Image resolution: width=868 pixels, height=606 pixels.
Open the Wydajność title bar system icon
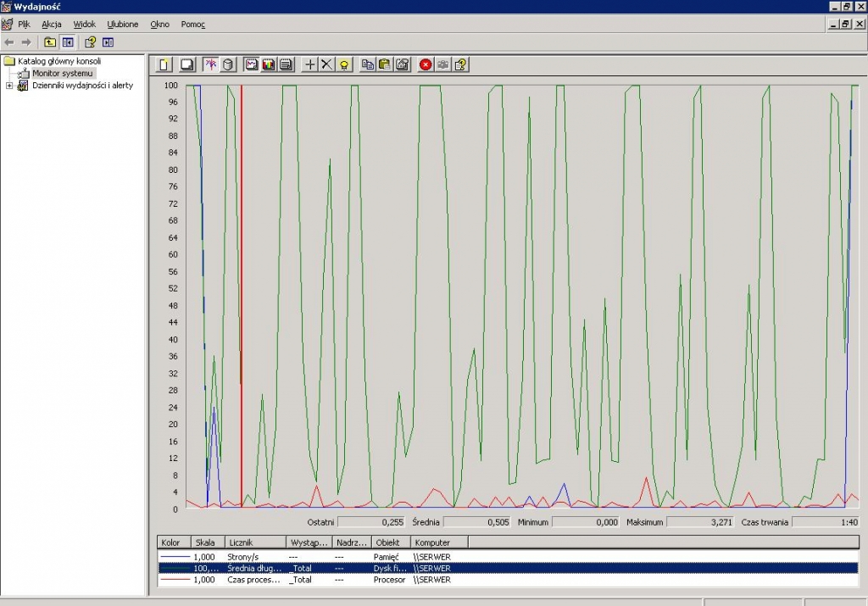(x=6, y=7)
